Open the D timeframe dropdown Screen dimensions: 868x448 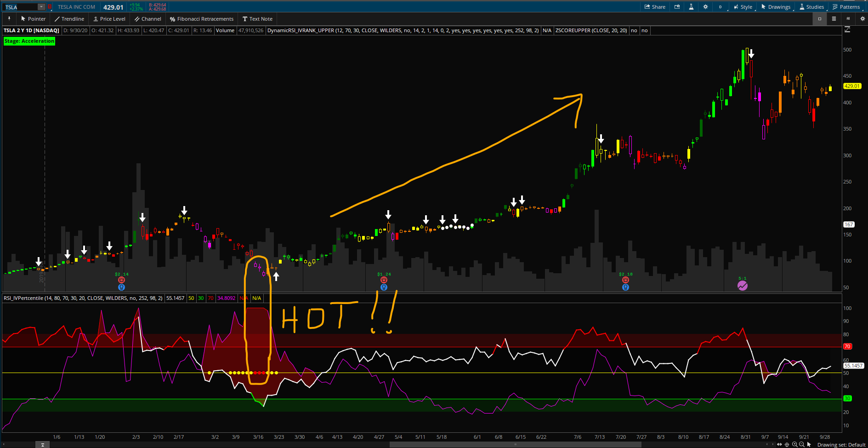pyautogui.click(x=720, y=7)
